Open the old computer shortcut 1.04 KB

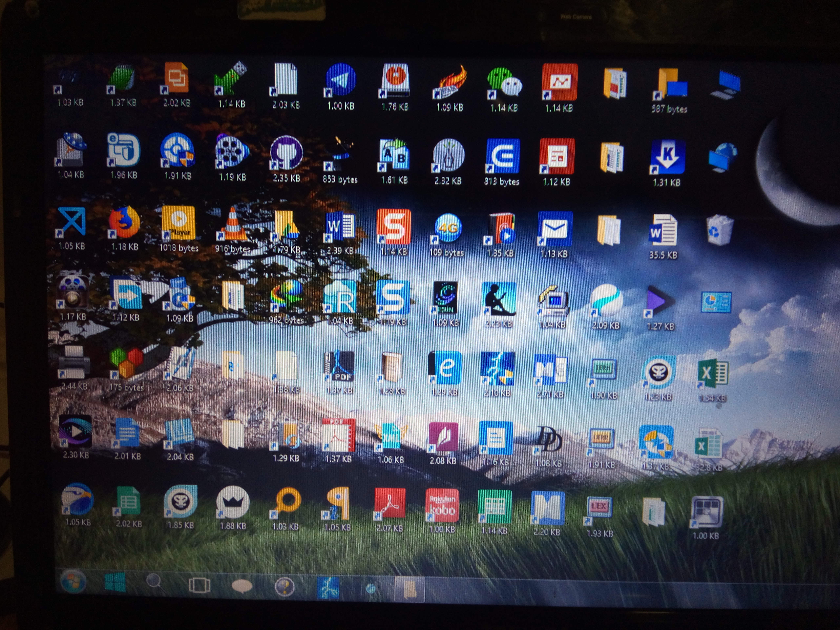[553, 300]
